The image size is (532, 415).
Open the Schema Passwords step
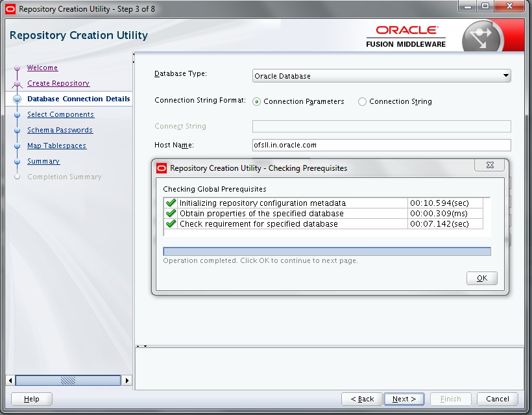click(x=60, y=130)
